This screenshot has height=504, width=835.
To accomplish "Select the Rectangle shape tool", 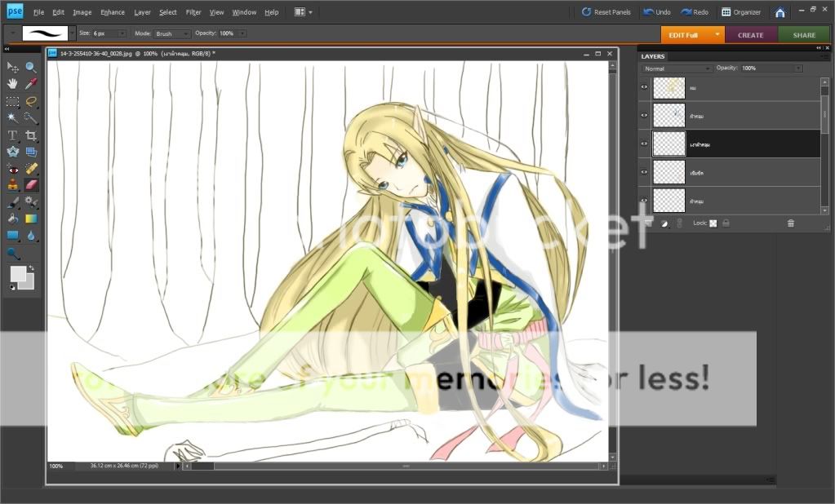I will (x=13, y=236).
